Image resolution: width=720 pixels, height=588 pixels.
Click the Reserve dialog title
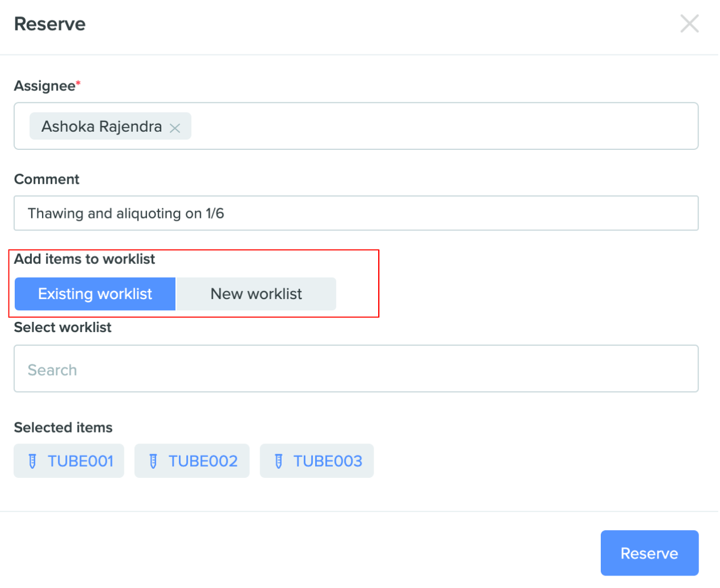(50, 24)
